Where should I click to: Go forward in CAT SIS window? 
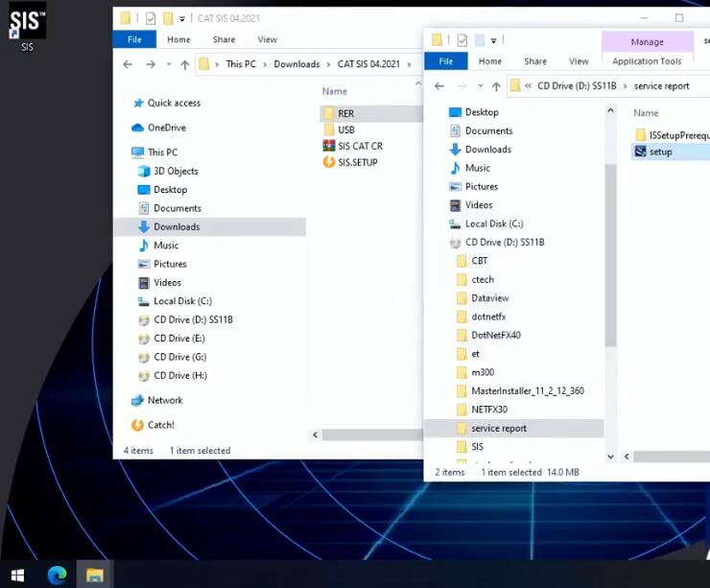click(x=151, y=64)
